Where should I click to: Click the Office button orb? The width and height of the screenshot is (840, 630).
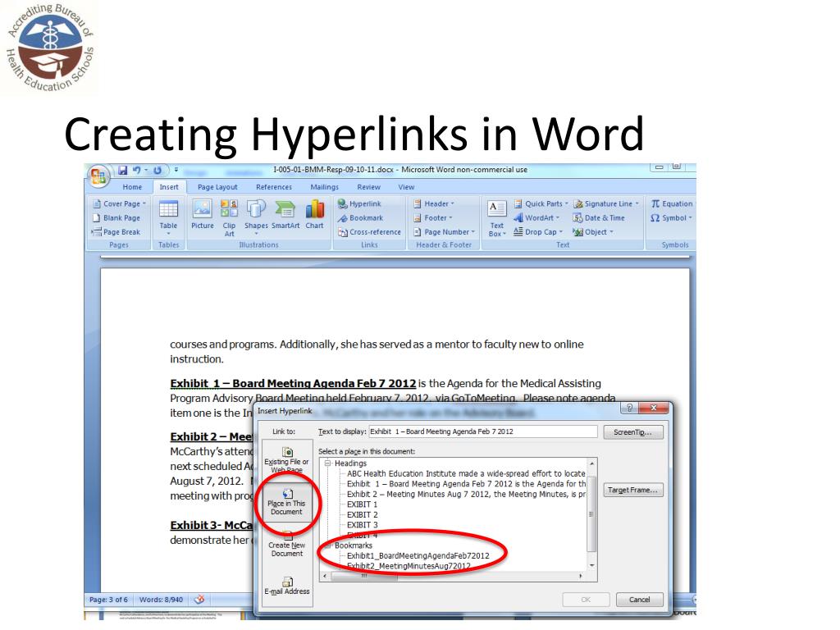[98, 176]
